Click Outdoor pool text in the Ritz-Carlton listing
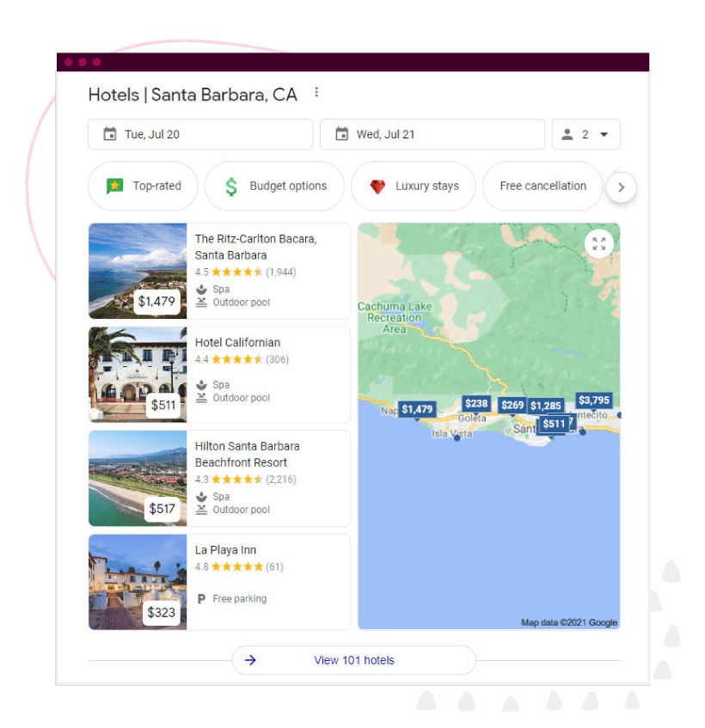 pos(241,303)
